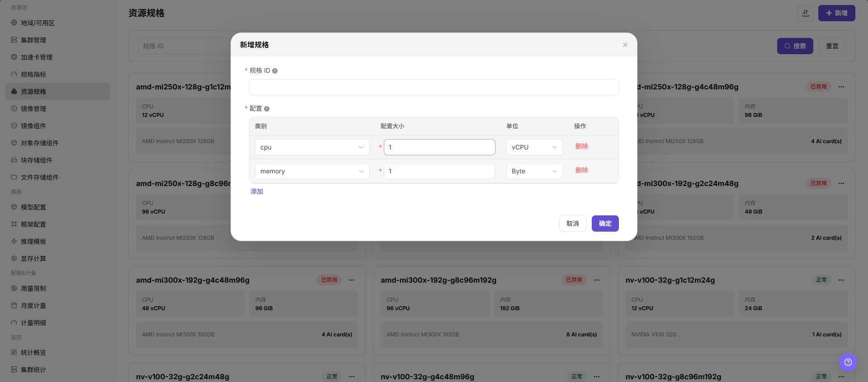Open more options for amd-mi300x-192g-g8c96m192g card
This screenshot has width=868, height=382.
tap(597, 280)
